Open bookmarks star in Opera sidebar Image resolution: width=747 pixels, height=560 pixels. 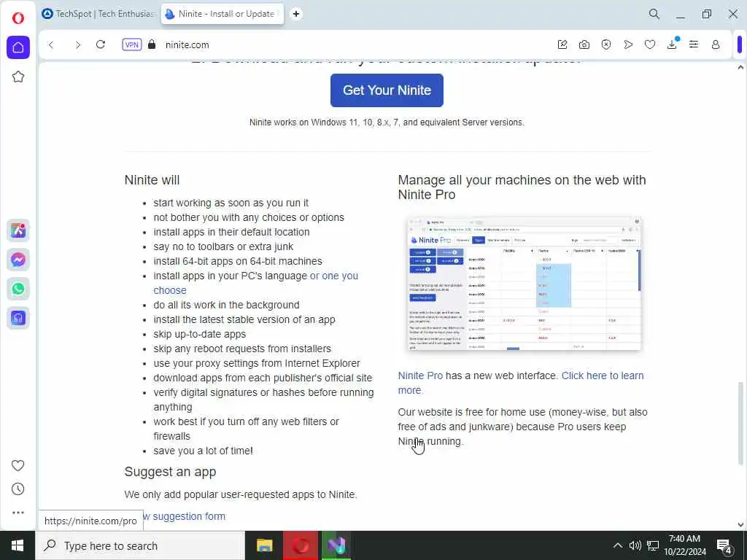coord(18,77)
